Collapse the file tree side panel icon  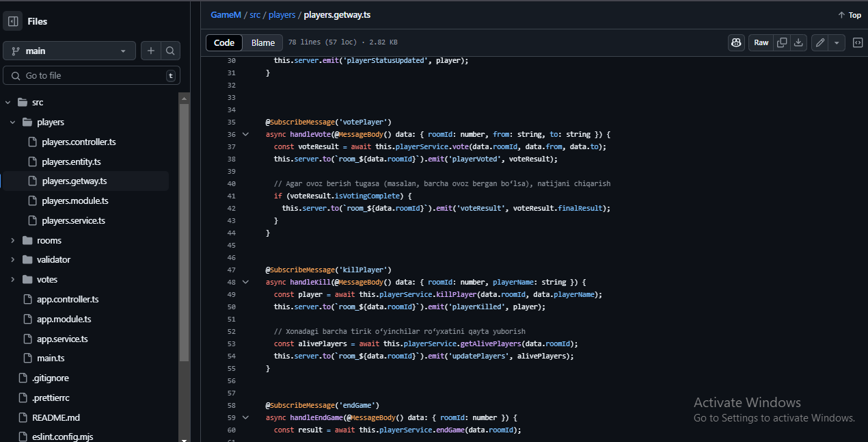point(14,21)
